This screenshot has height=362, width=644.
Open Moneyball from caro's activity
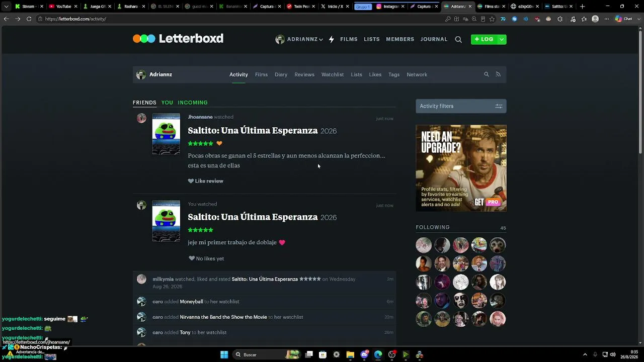[191, 302]
